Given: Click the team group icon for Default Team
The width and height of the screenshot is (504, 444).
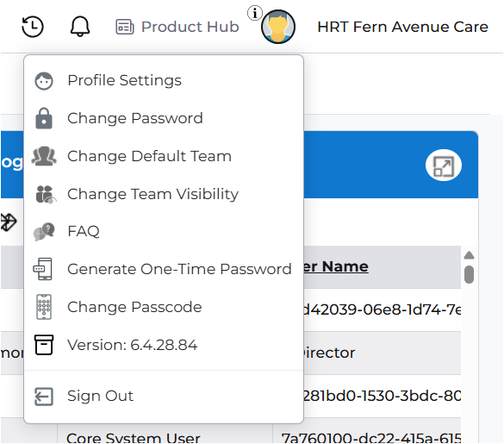Looking at the screenshot, I should tap(44, 156).
